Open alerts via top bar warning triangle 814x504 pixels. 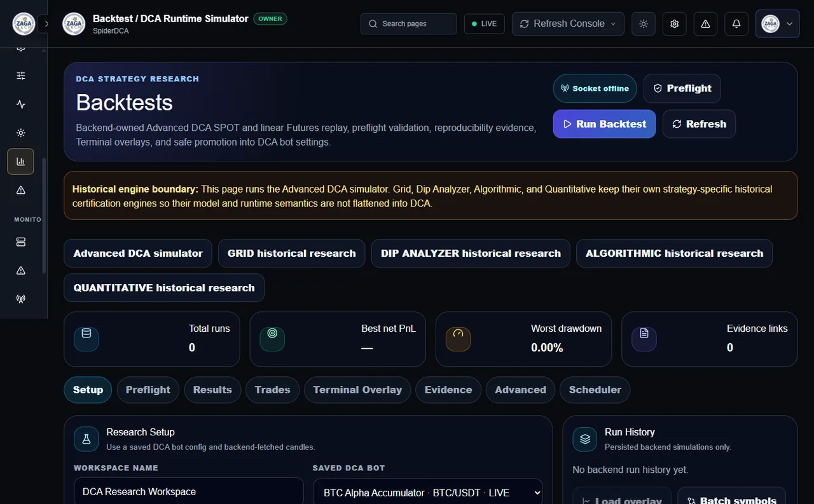tap(705, 24)
